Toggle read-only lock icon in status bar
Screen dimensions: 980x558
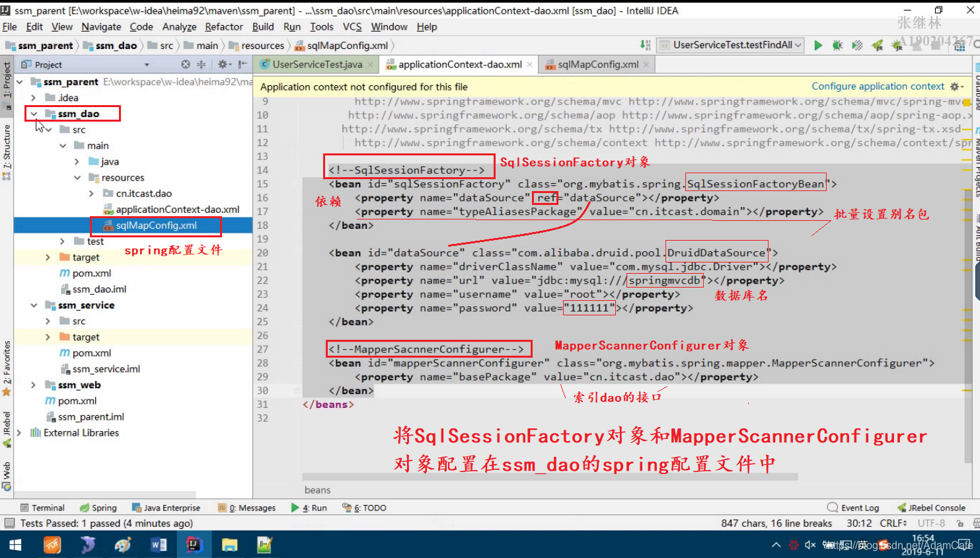960,523
